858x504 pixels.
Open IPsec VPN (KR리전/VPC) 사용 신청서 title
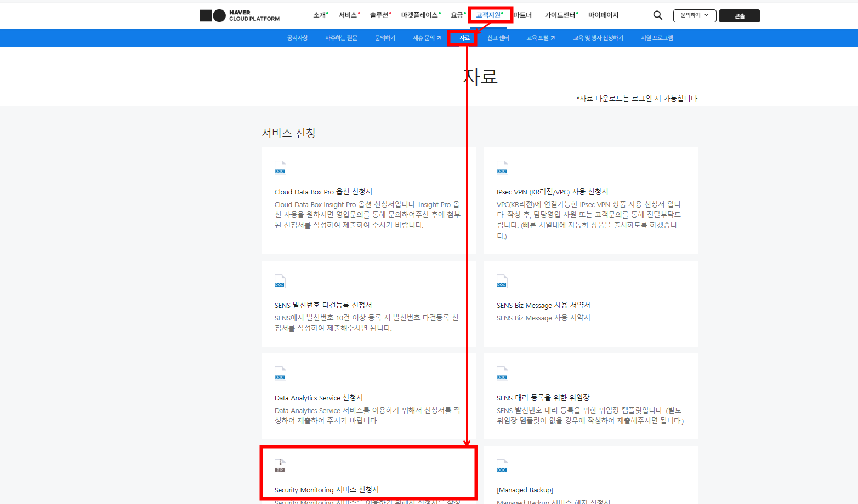(553, 192)
